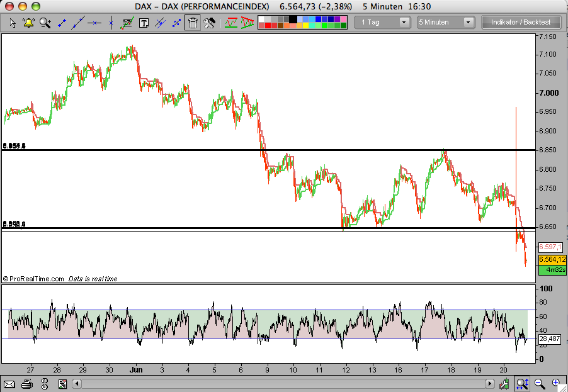Click the '20' date axis label
The width and height of the screenshot is (568, 392).
(504, 370)
